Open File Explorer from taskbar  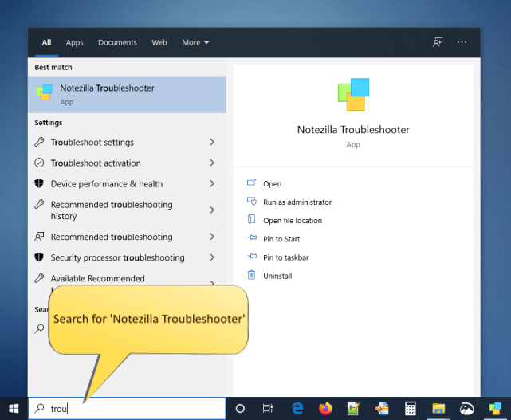tap(438, 408)
